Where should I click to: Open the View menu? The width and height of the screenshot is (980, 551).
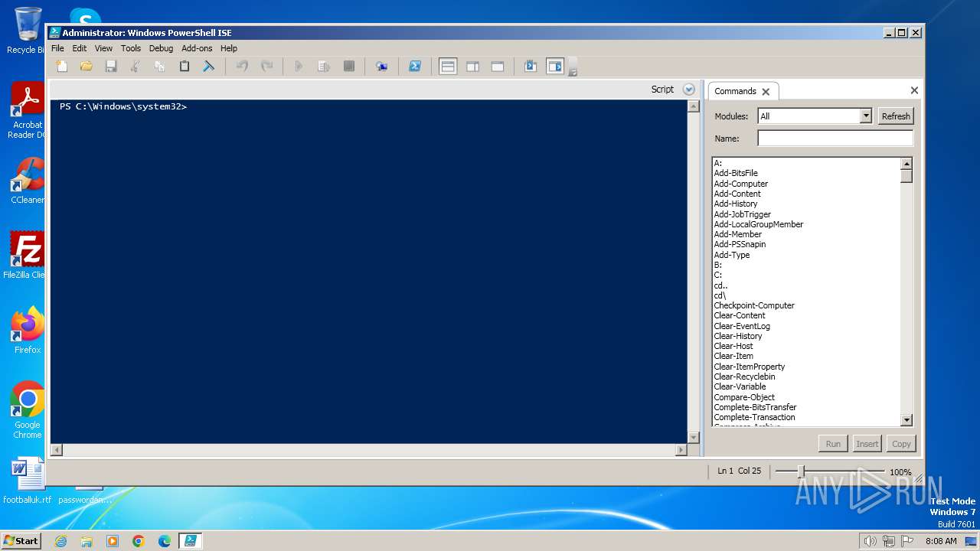(x=103, y=48)
